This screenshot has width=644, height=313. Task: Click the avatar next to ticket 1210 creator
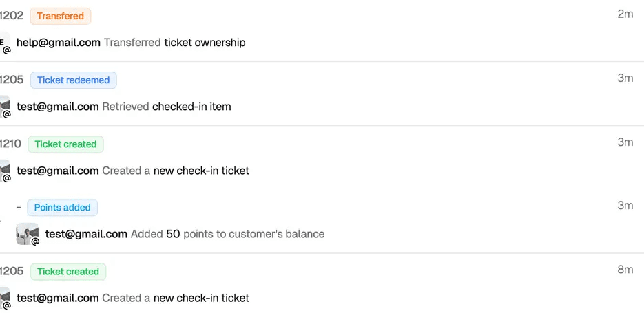[5, 171]
